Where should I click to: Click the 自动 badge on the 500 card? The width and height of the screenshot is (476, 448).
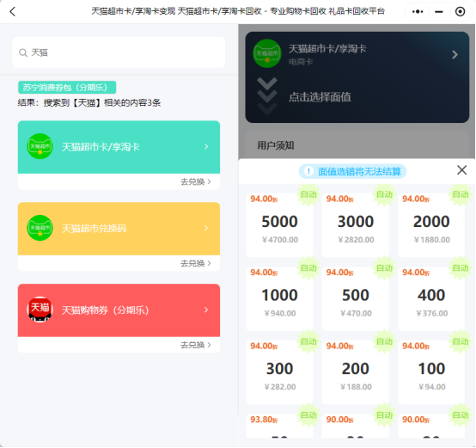(x=384, y=268)
